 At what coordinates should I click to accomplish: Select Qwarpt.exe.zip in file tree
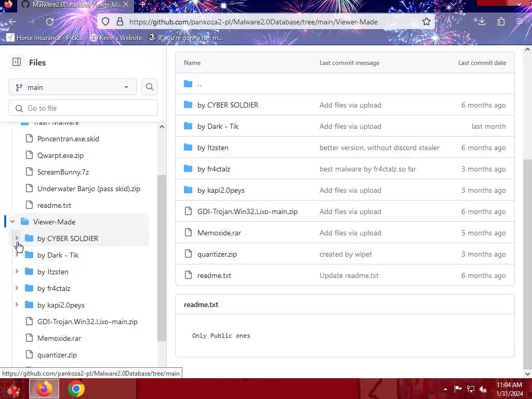click(x=60, y=155)
